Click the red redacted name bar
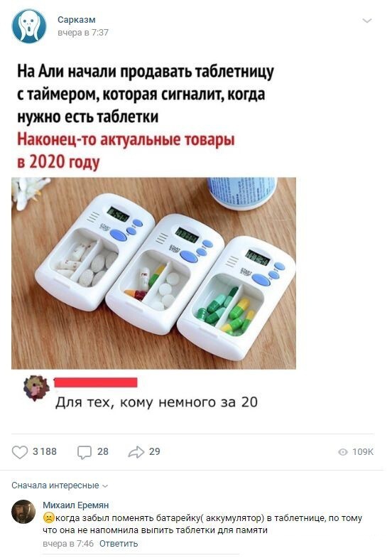 (96, 382)
